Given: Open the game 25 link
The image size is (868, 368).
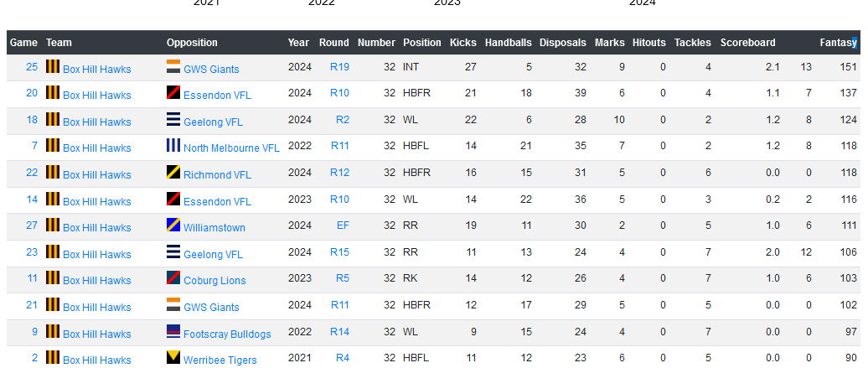Looking at the screenshot, I should (x=32, y=67).
